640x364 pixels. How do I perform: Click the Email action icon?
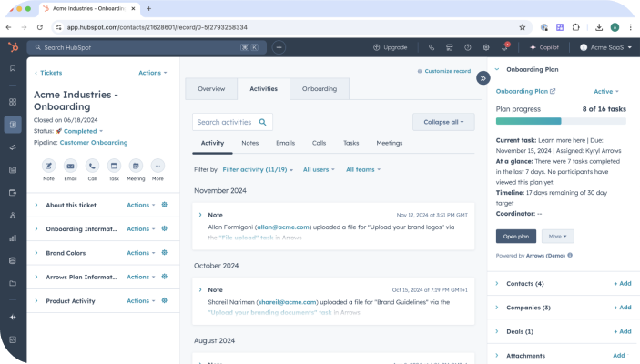point(70,166)
